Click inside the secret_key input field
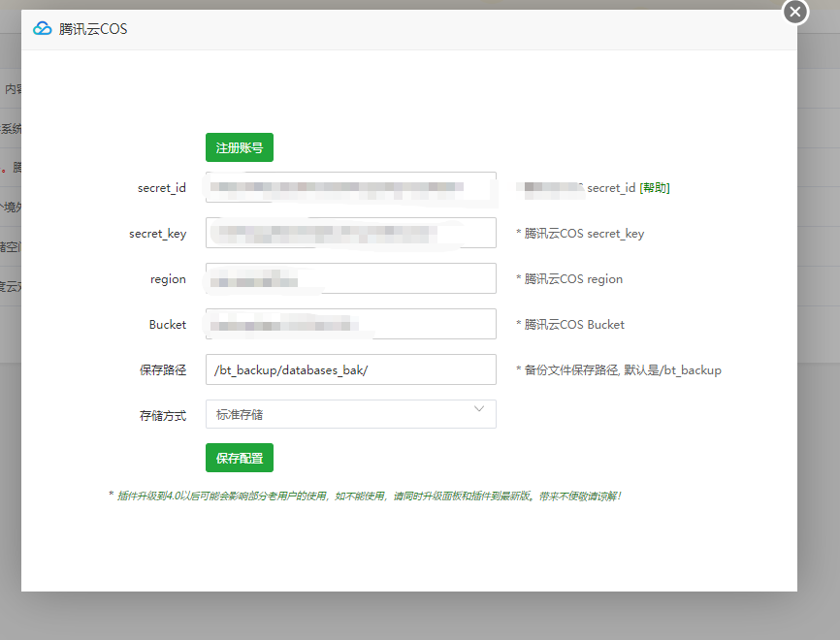This screenshot has height=640, width=840. pyautogui.click(x=349, y=233)
